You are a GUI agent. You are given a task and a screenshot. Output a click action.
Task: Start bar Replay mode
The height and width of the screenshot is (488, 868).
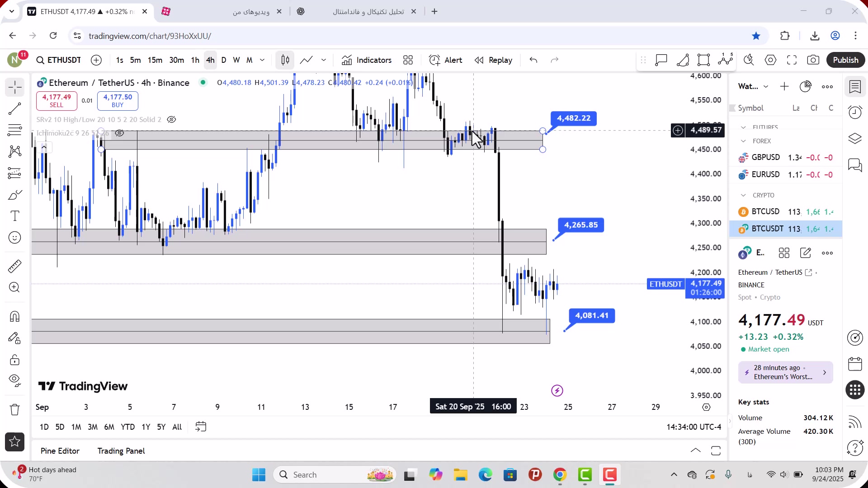click(494, 60)
